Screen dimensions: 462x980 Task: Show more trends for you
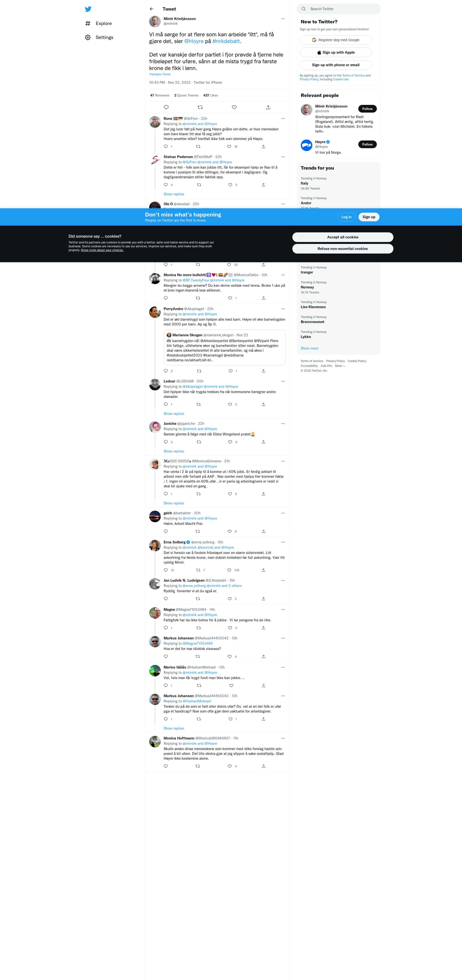point(309,349)
